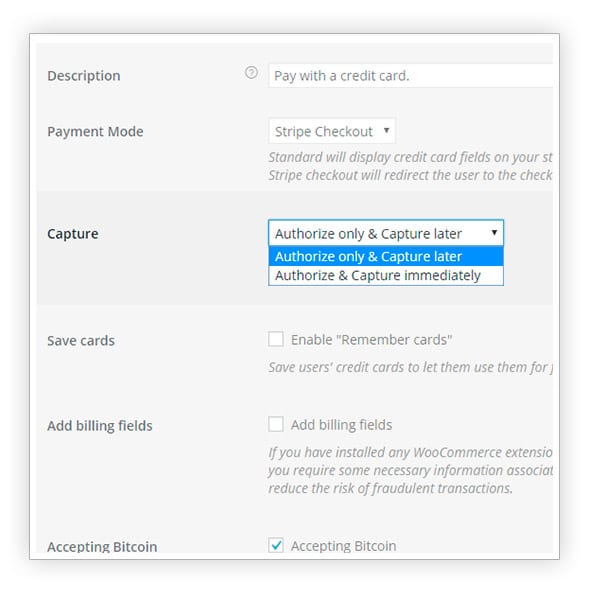
Task: Click the Description text field
Action: click(410, 75)
